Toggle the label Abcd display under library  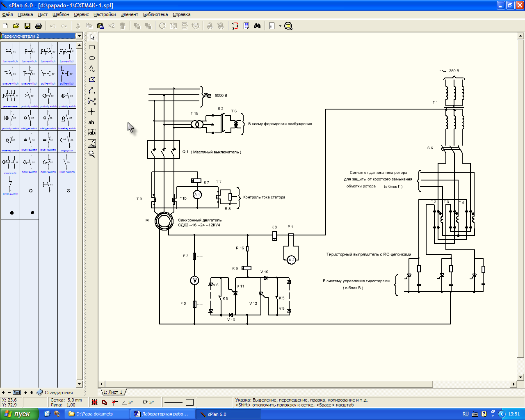pos(17,393)
